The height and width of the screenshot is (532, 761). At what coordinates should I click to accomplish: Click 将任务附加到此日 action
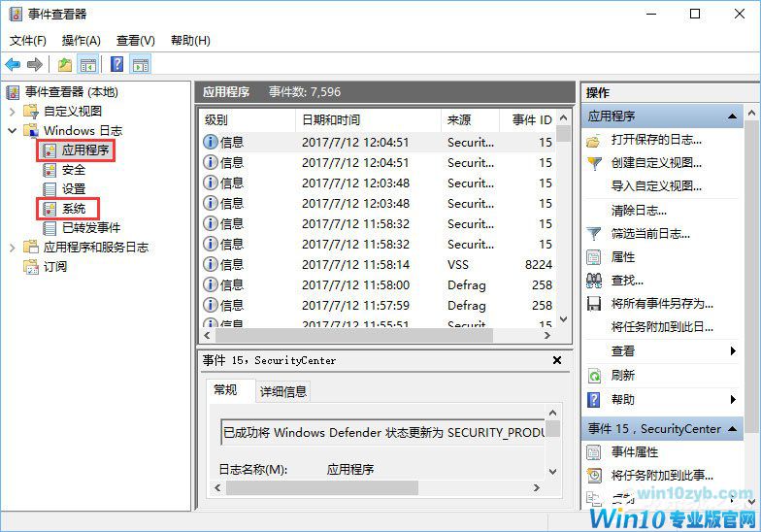point(662,326)
